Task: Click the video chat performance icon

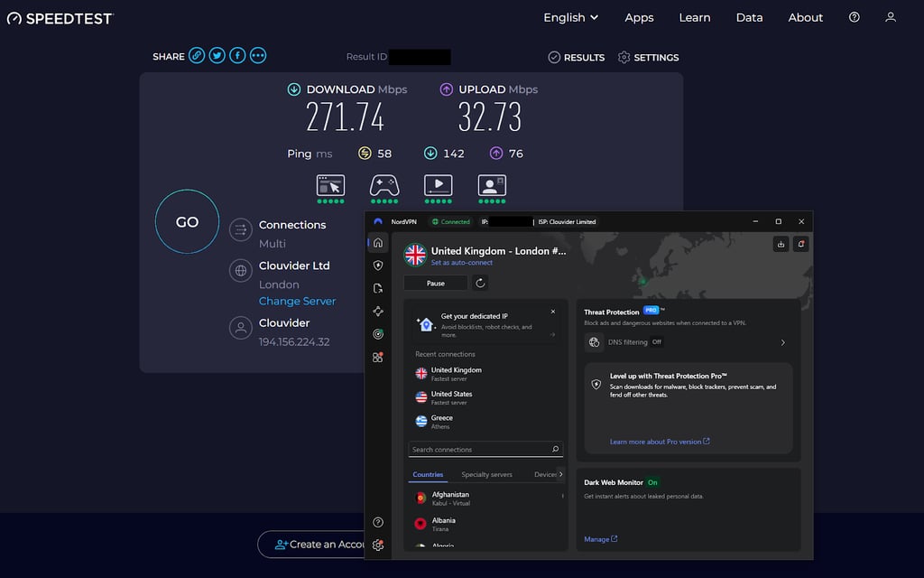Action: click(x=492, y=185)
